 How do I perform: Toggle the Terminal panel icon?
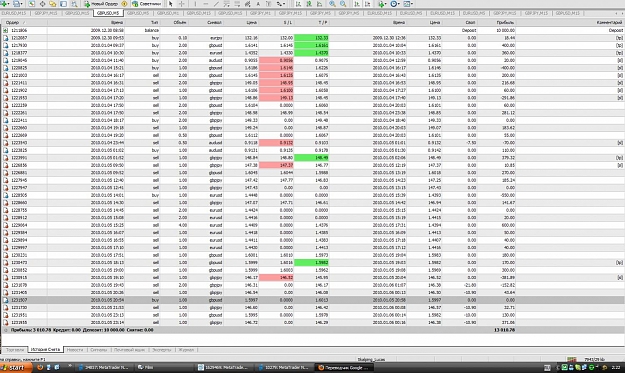[63, 4]
